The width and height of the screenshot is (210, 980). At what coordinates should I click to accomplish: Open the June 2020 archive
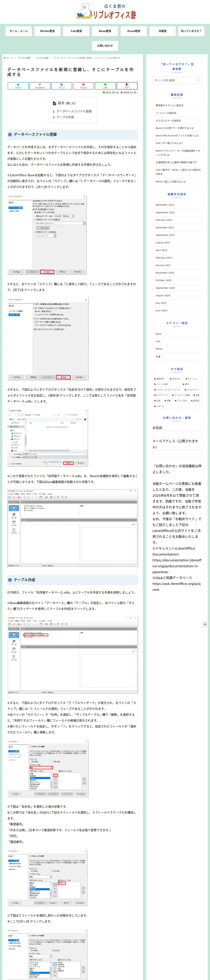177,310
